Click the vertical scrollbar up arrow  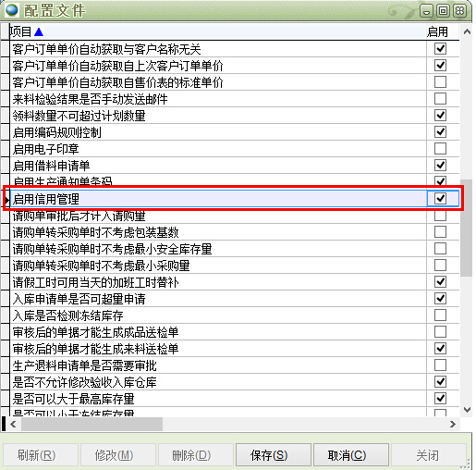[x=467, y=31]
